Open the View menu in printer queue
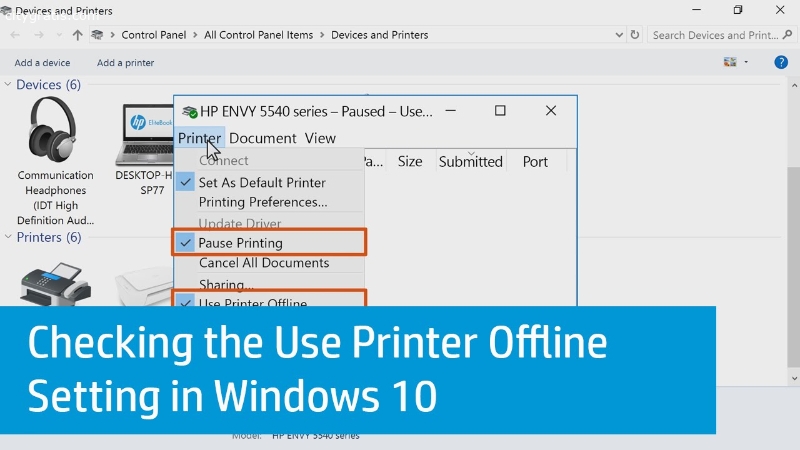The image size is (800, 450). coord(320,138)
